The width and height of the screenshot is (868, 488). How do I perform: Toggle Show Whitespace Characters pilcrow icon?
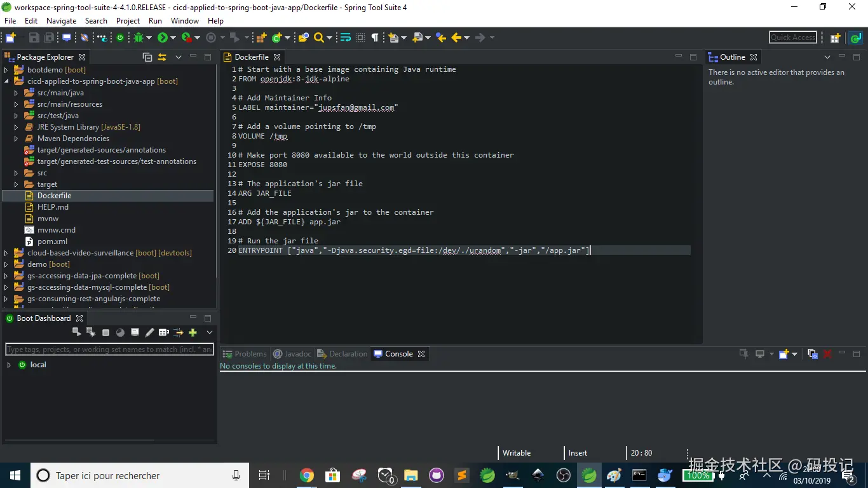(x=375, y=37)
